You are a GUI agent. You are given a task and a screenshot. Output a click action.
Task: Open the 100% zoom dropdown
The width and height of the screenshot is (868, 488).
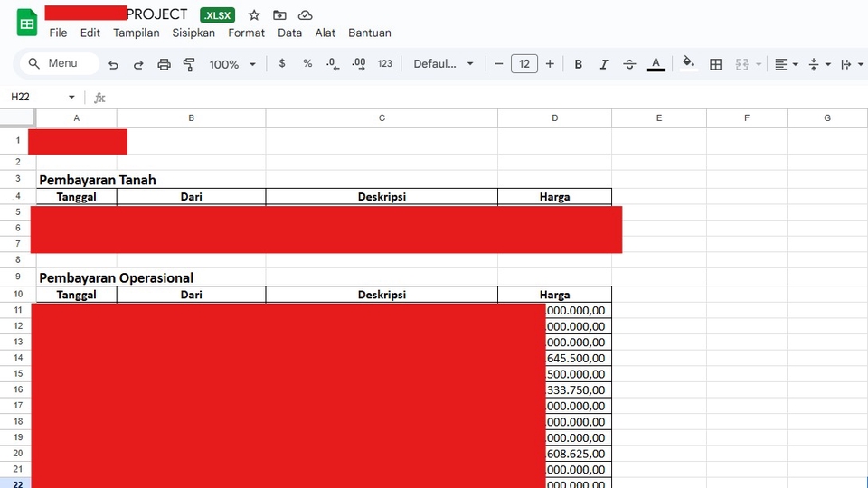232,64
